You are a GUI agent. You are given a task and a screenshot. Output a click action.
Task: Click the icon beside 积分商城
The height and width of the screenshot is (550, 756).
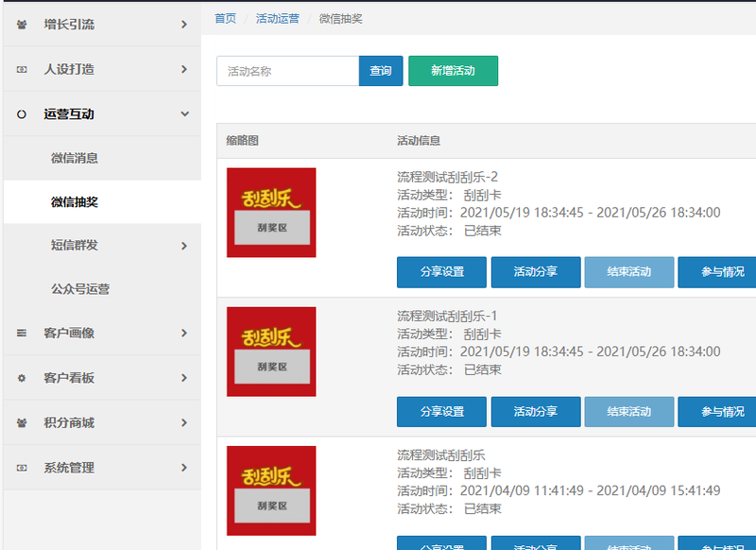(22, 423)
